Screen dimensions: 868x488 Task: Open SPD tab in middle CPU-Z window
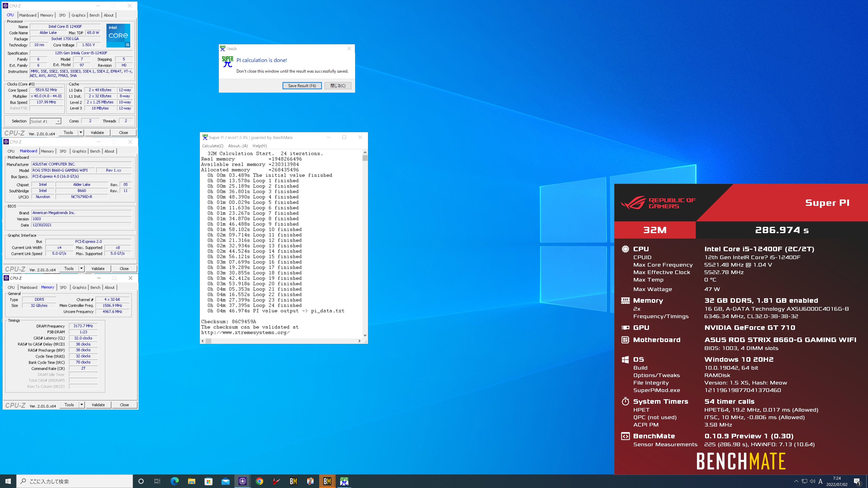click(63, 151)
